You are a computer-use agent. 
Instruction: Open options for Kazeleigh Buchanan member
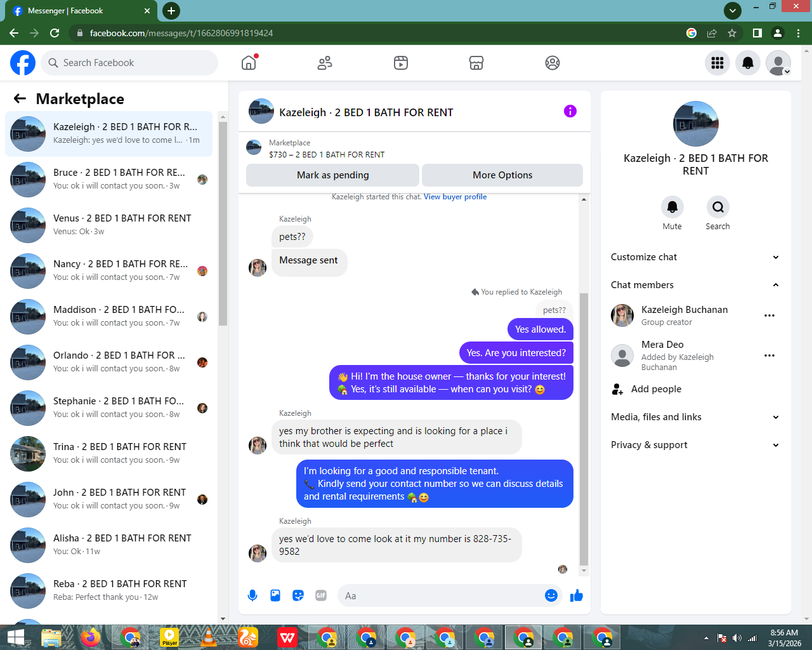[x=769, y=315]
